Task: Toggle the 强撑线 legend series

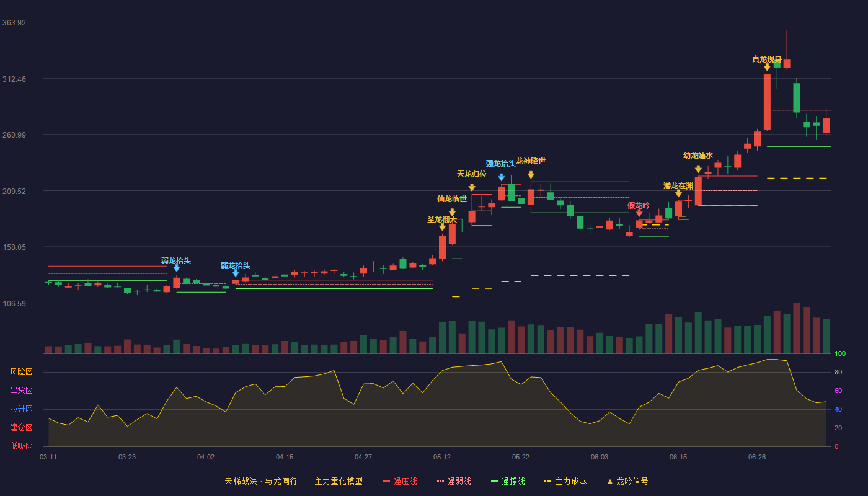Action: (508, 481)
